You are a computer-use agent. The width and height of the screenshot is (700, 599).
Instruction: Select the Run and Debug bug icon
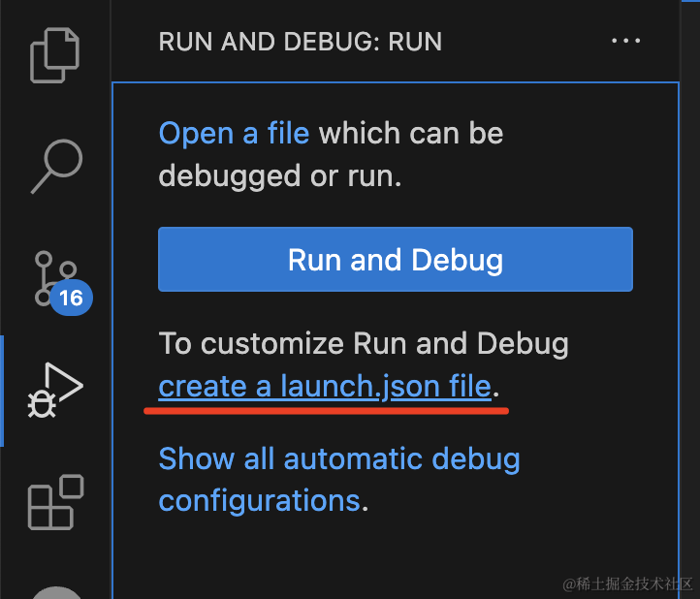[55, 390]
